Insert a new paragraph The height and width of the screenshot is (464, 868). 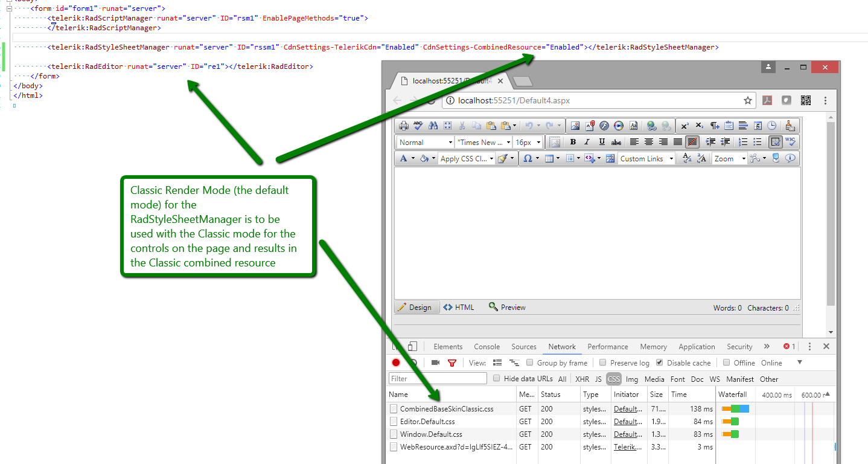[x=714, y=126]
